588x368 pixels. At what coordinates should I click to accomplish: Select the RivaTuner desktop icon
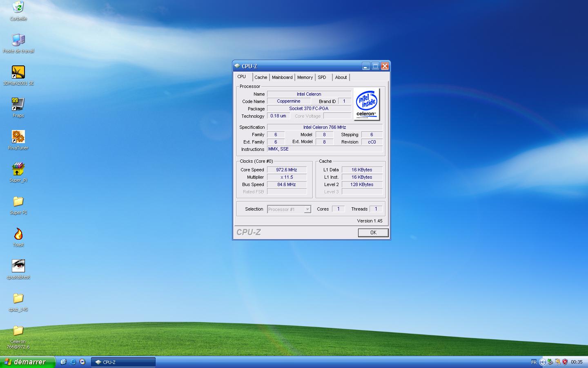coord(18,137)
